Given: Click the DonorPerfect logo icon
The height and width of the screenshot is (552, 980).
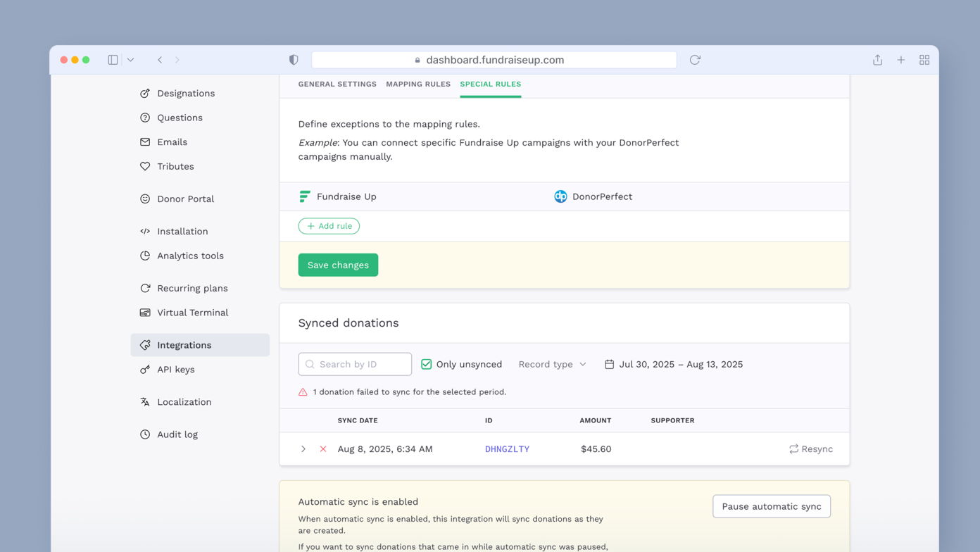Looking at the screenshot, I should 560,196.
